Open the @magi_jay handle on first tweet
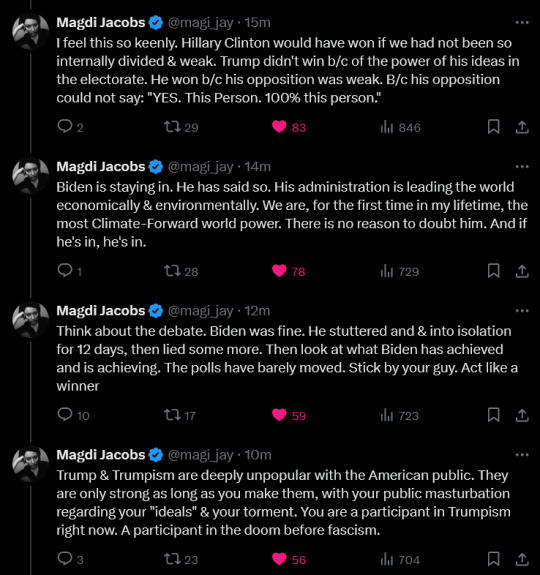540x575 pixels. tap(201, 23)
